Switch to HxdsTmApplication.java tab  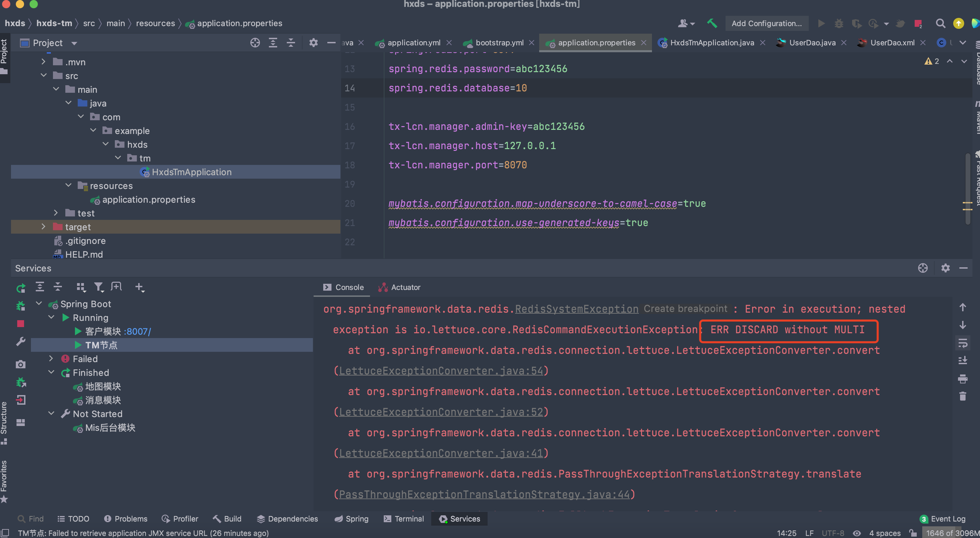[x=712, y=43]
